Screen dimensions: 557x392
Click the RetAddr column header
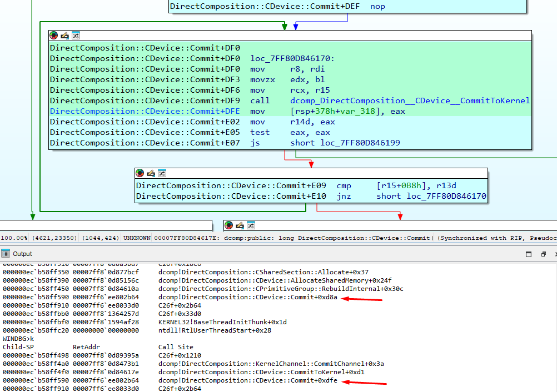86,347
